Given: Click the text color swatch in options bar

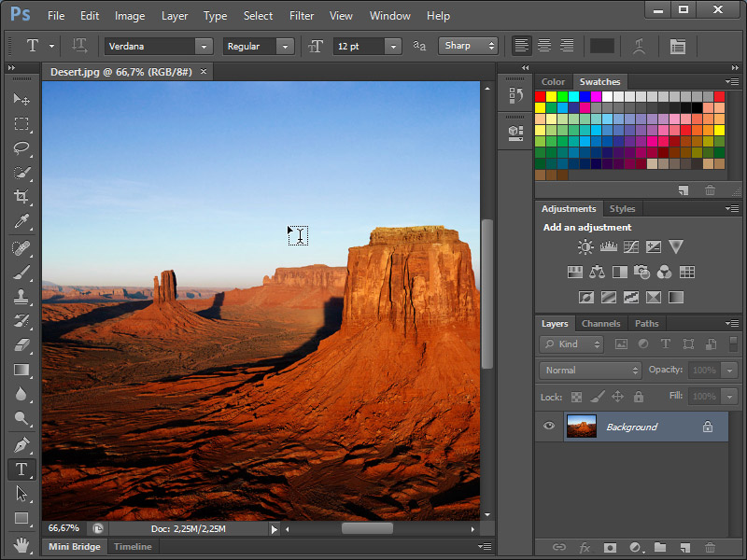Looking at the screenshot, I should point(602,46).
